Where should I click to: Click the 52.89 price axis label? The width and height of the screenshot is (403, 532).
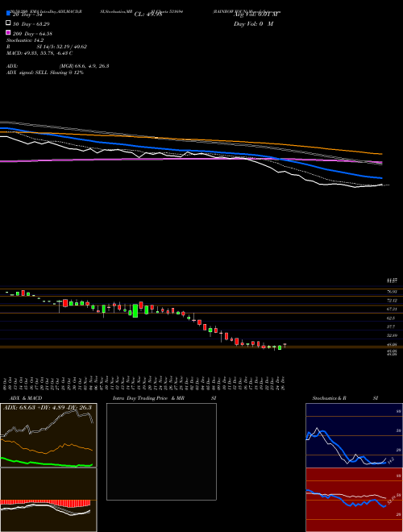click(392, 335)
